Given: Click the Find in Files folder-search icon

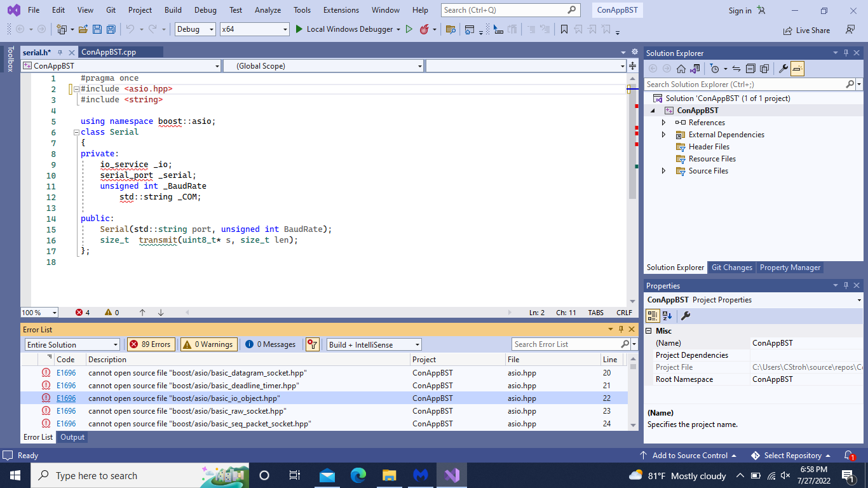Looking at the screenshot, I should (451, 29).
